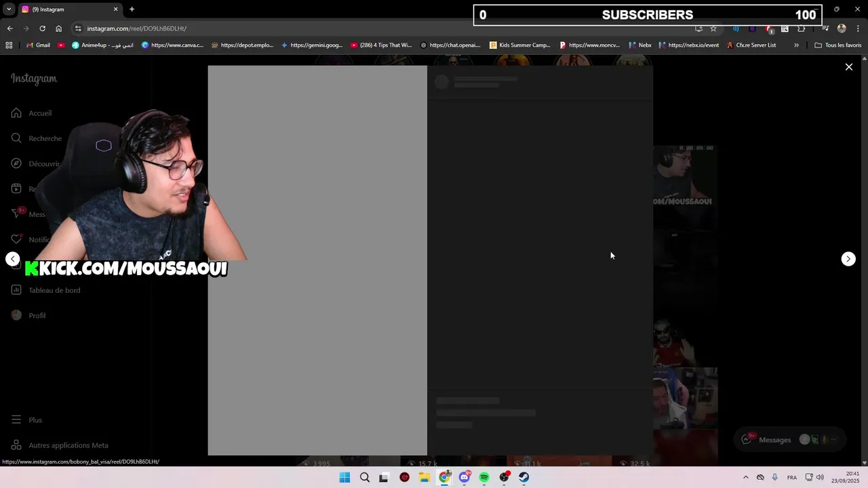Viewport: 868px width, 488px height.
Task: Open the gemini.google bookmark
Action: click(311, 45)
